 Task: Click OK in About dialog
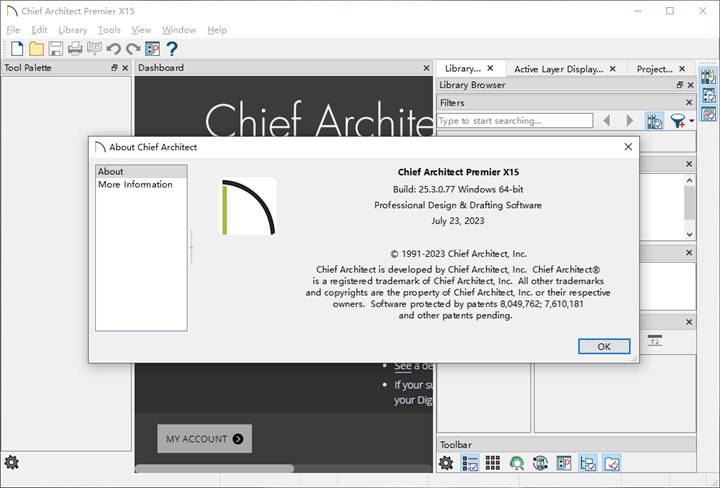pos(604,347)
